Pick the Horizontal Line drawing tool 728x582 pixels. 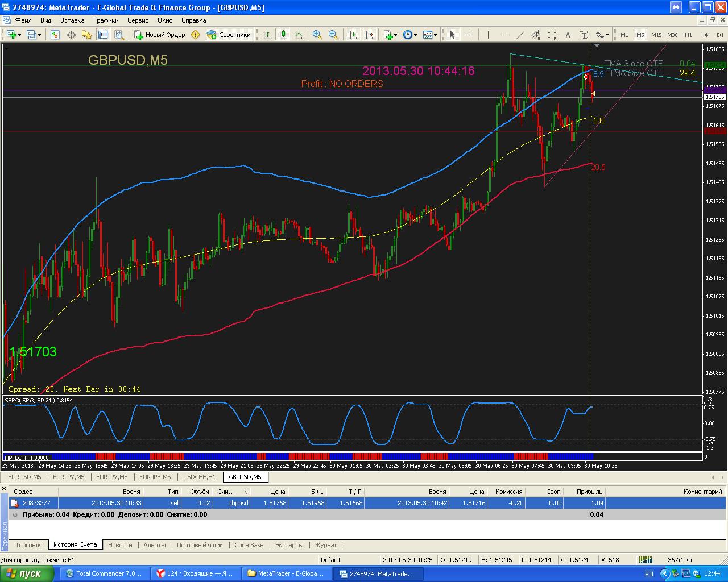pyautogui.click(x=503, y=35)
